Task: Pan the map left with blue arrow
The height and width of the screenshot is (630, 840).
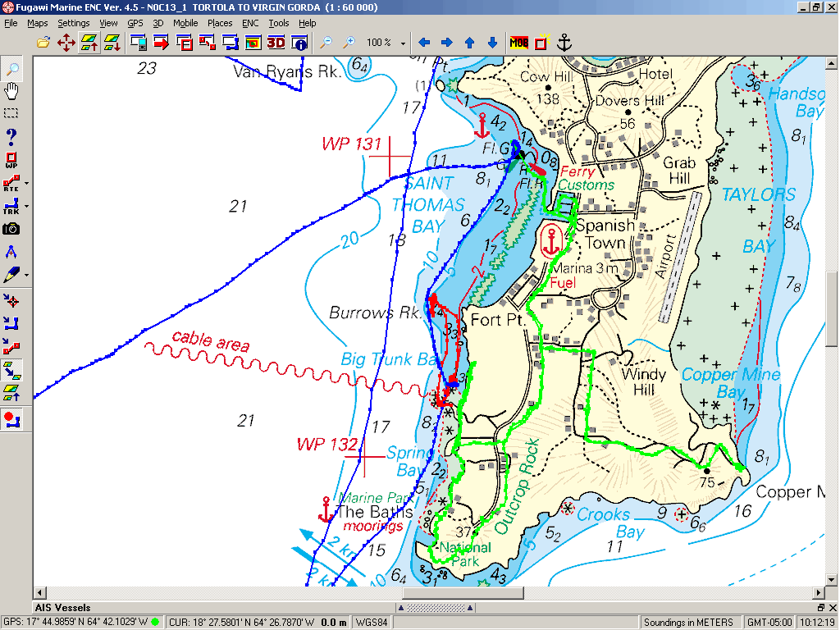Action: [424, 43]
